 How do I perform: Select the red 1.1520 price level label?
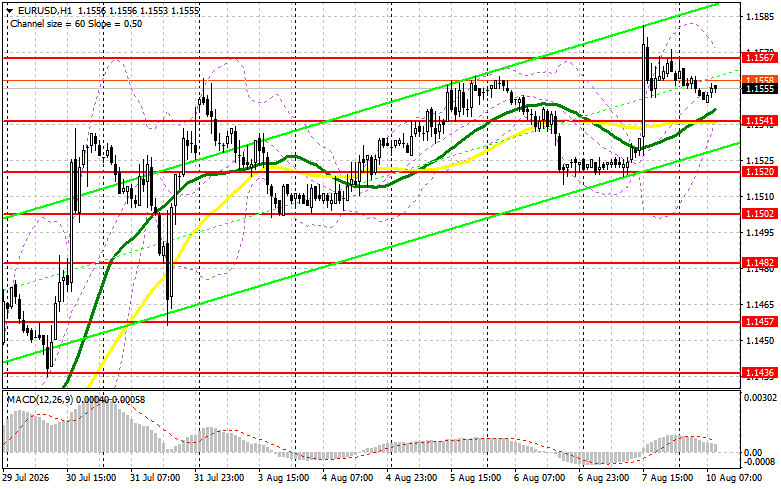759,171
